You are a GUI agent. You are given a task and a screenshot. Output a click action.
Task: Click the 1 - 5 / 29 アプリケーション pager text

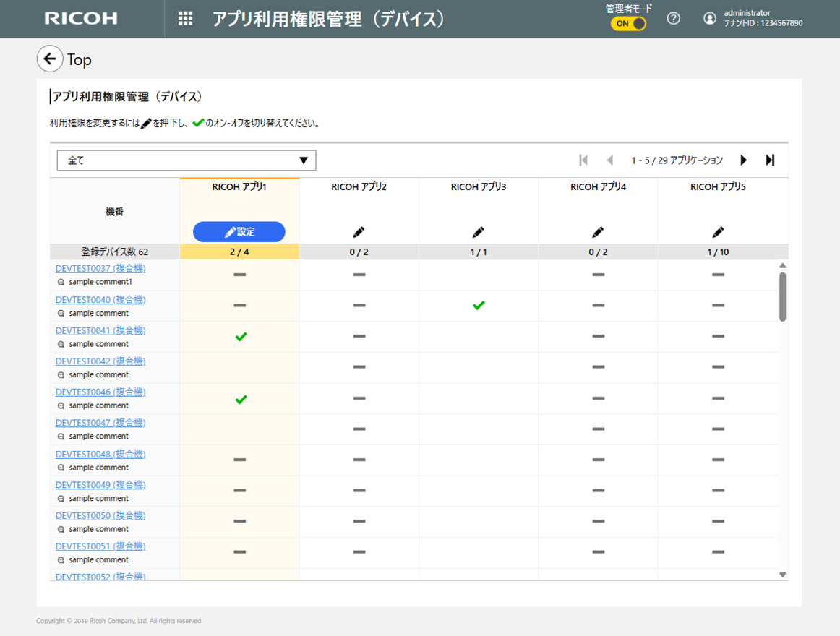click(x=677, y=160)
